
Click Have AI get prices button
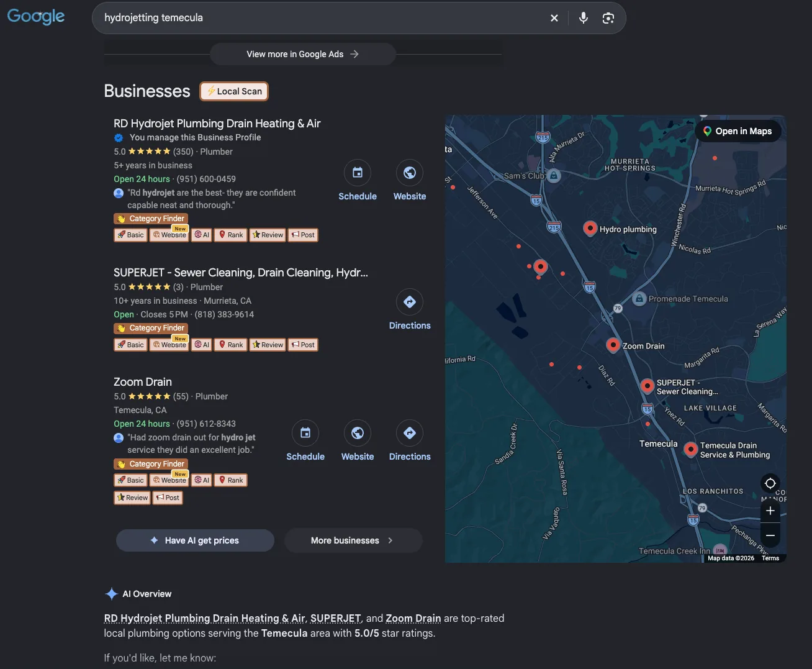pyautogui.click(x=195, y=540)
